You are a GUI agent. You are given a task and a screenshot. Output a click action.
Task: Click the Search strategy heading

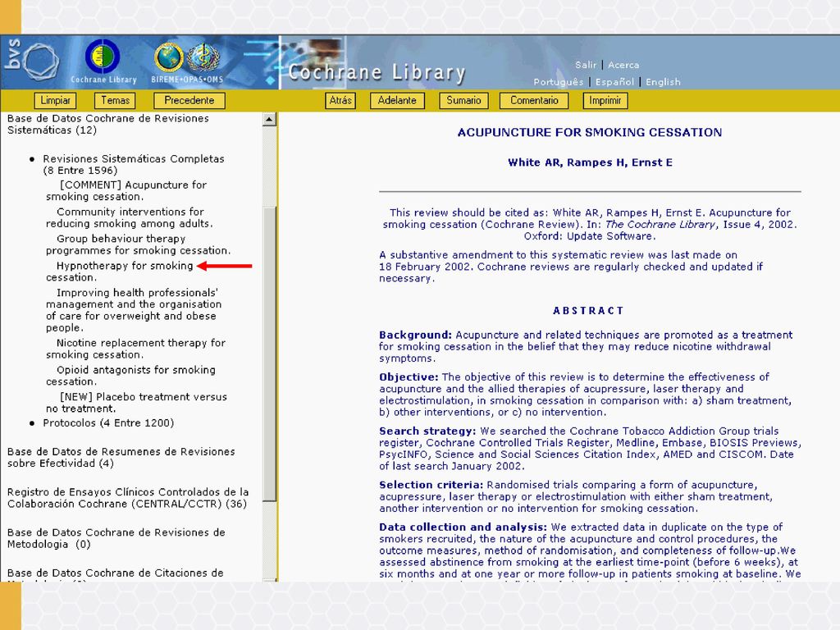(427, 431)
